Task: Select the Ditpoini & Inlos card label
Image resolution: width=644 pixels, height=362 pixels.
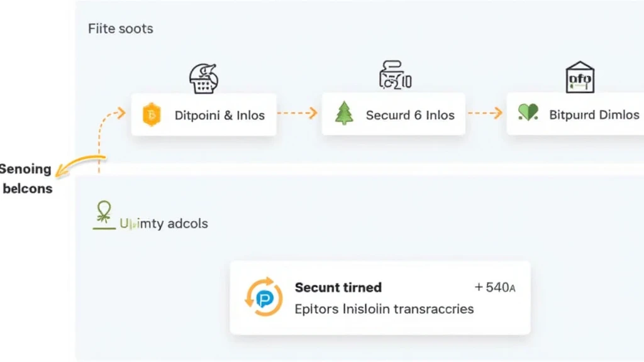Action: [x=219, y=115]
